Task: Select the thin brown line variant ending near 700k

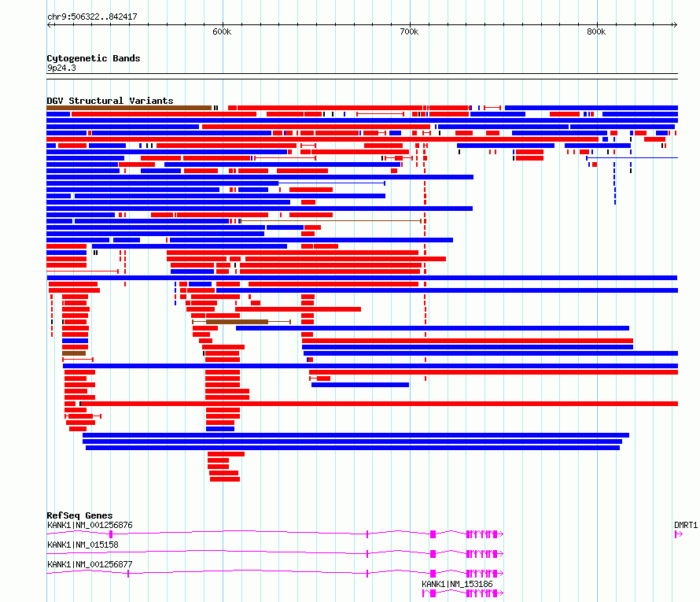Action: [x=330, y=221]
